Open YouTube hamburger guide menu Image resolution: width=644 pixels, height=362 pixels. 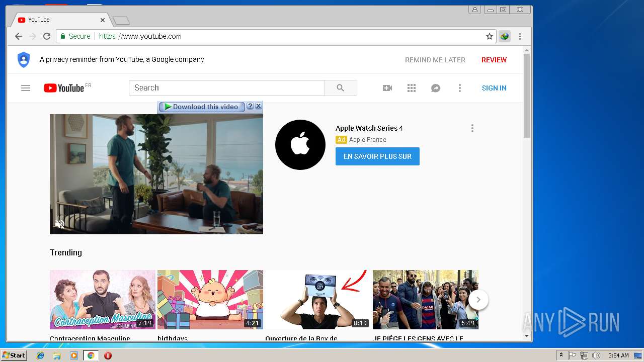[26, 88]
